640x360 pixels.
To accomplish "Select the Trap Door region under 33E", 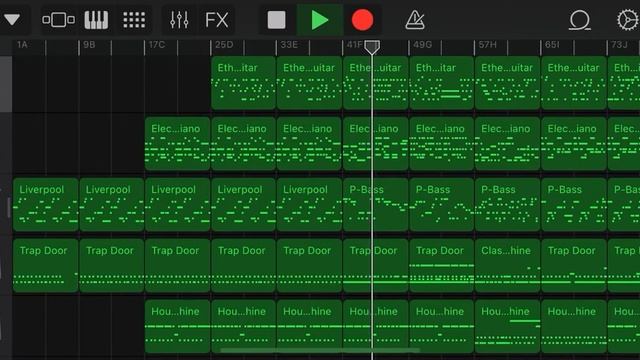I will (x=309, y=265).
